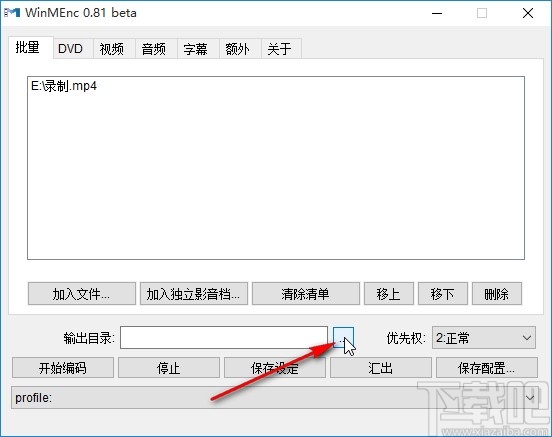The image size is (552, 437).
Task: Open the 关于 tab
Action: pyautogui.click(x=281, y=49)
